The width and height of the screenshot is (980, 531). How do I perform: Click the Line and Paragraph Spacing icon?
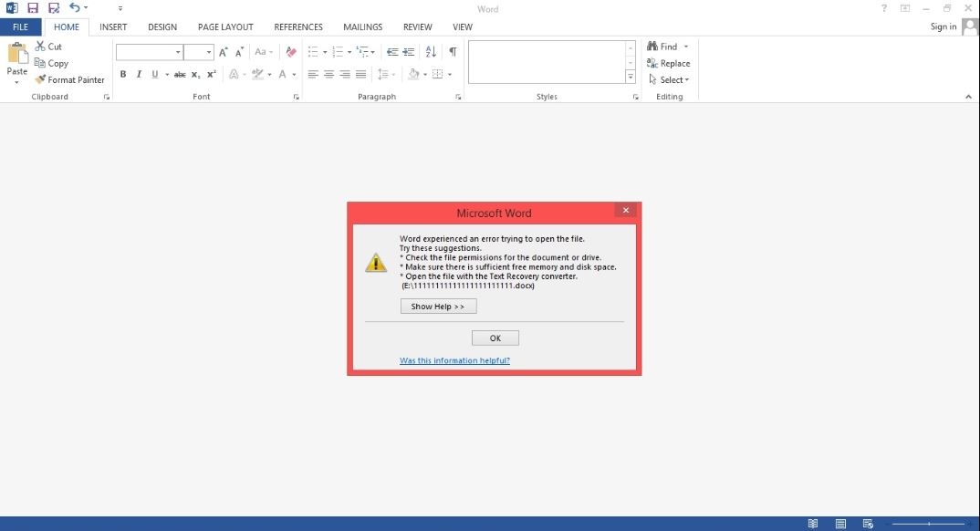pyautogui.click(x=383, y=74)
